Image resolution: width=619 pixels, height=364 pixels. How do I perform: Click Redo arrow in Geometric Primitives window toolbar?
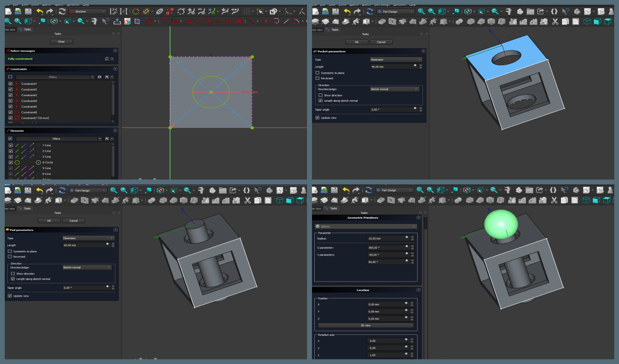(x=357, y=190)
